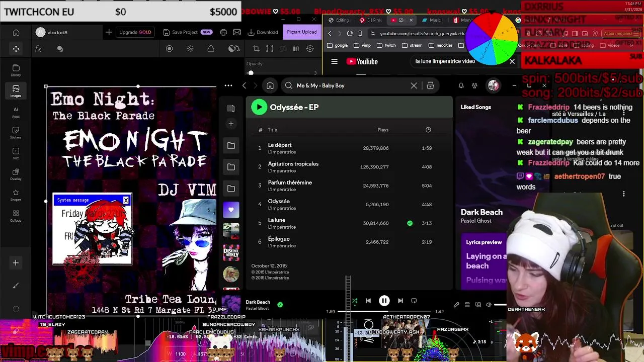Open Liked Songs heart tile in Spotify sidebar
The width and height of the screenshot is (644, 362).
tap(231, 210)
